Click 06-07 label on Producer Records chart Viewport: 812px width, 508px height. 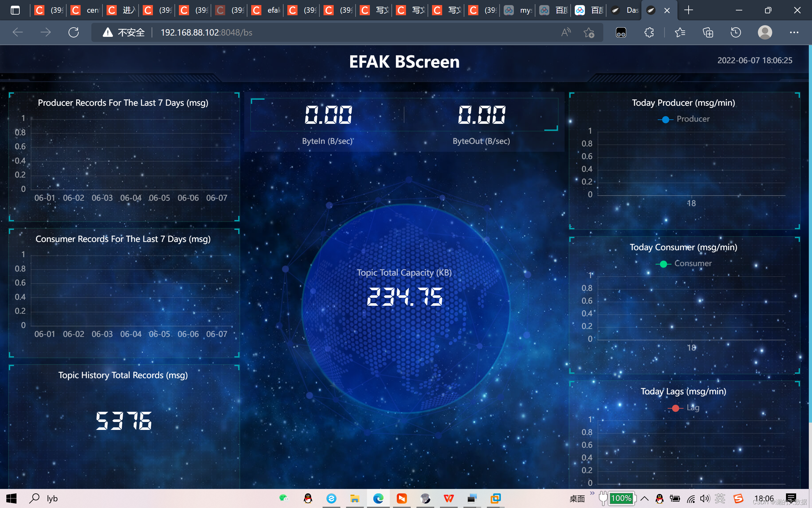tap(217, 198)
